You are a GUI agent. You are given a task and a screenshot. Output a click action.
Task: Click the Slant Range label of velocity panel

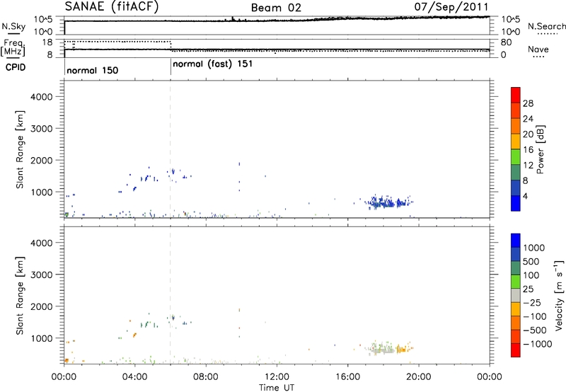pyautogui.click(x=20, y=295)
